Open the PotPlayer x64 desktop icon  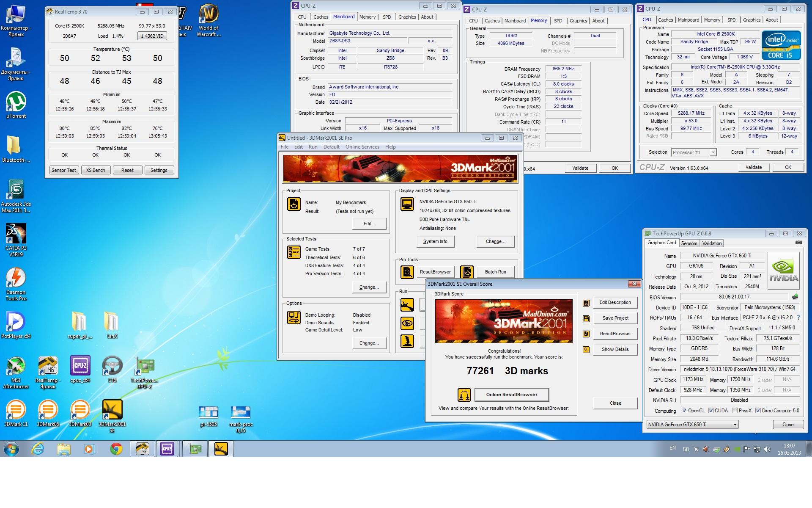(16, 325)
